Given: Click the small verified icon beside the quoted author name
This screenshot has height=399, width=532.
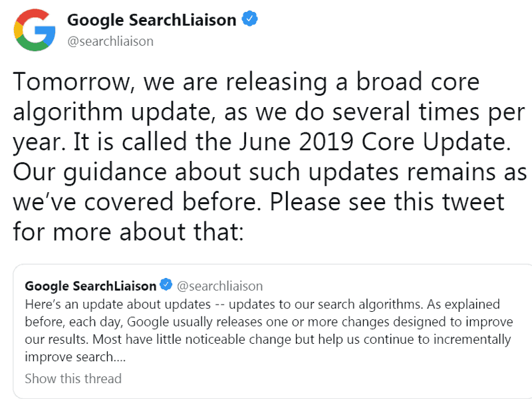Looking at the screenshot, I should 165,285.
